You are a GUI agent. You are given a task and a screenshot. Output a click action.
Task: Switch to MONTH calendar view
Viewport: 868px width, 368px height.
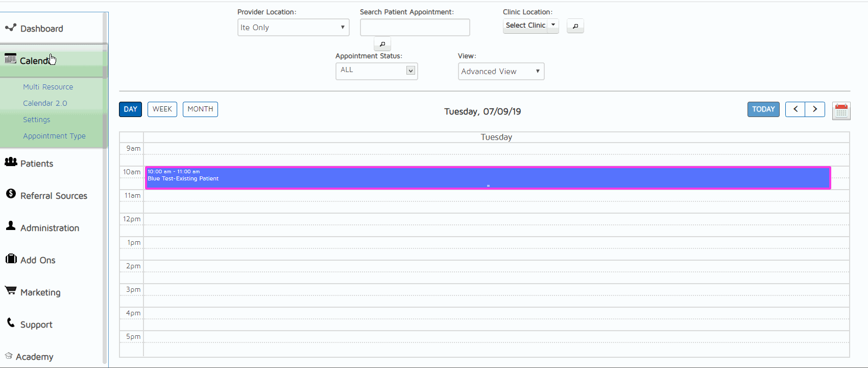200,109
